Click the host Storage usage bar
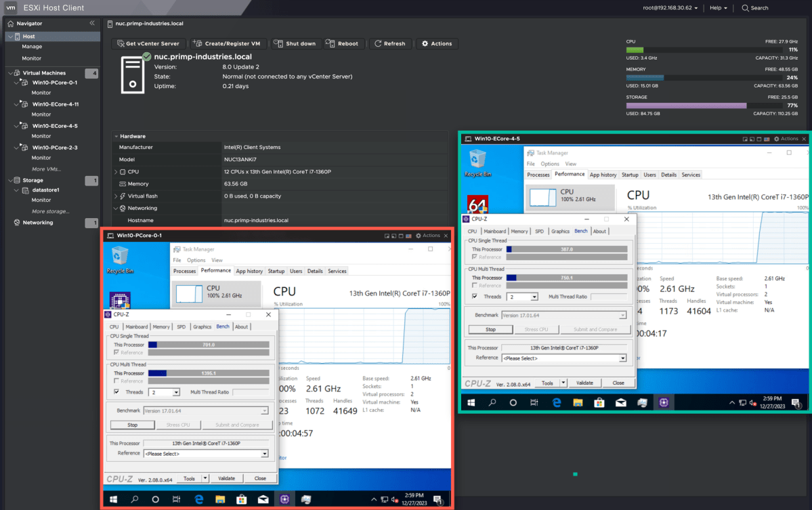 [704, 106]
